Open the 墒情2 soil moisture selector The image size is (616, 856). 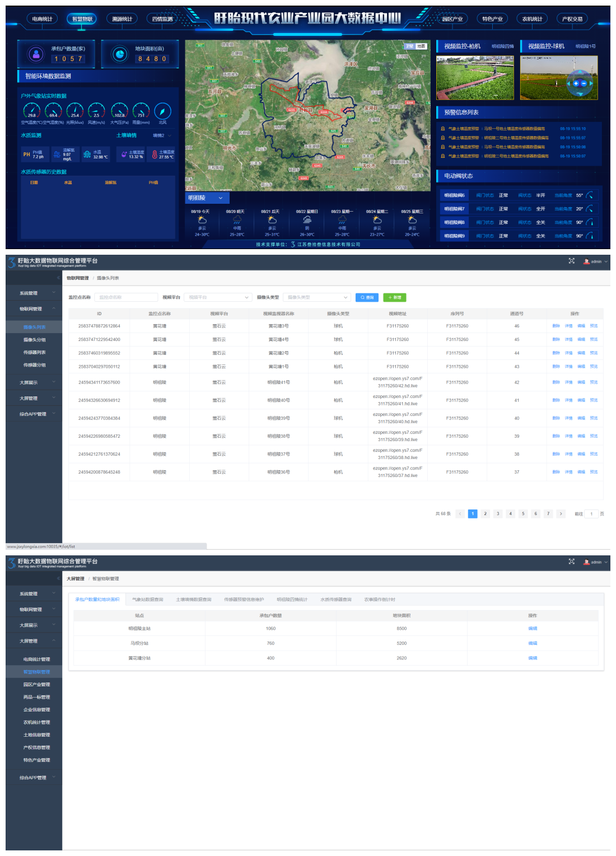[162, 135]
